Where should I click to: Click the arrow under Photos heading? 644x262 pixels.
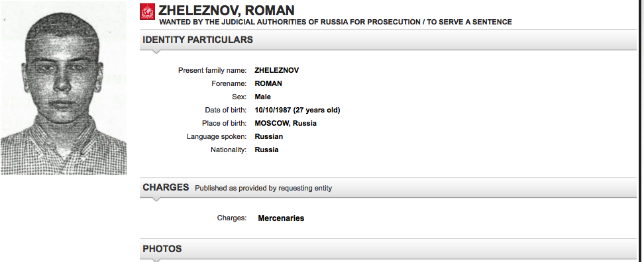tap(156, 260)
